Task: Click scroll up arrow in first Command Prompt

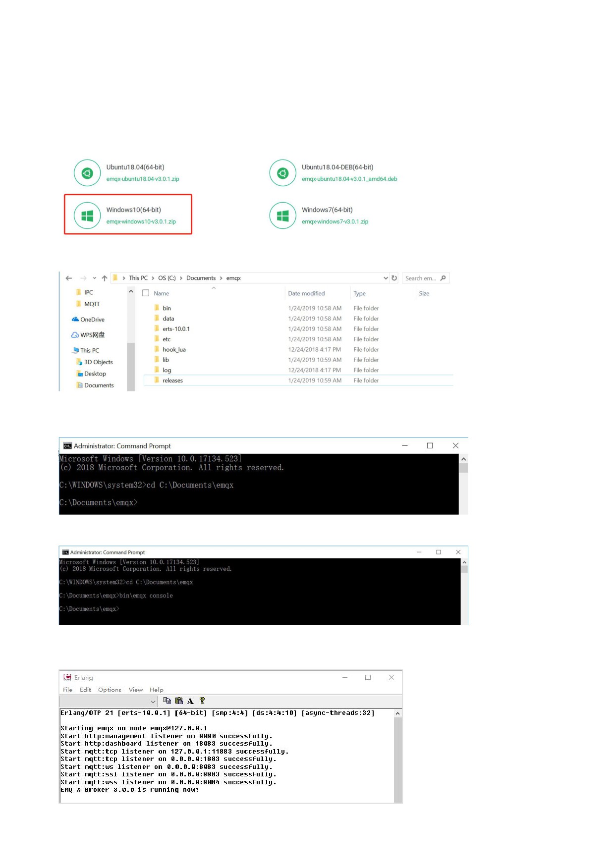Action: [x=463, y=459]
